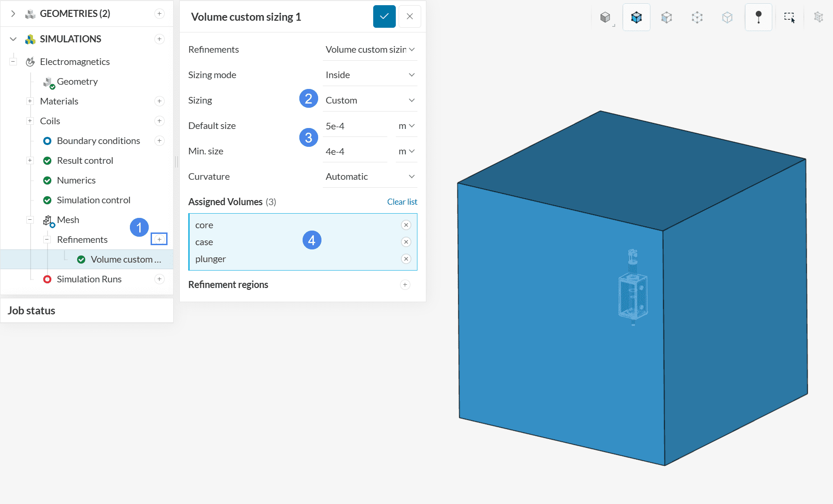Screen dimensions: 833x504
Task: Close the Volume custom sizing panel
Action: (x=409, y=16)
